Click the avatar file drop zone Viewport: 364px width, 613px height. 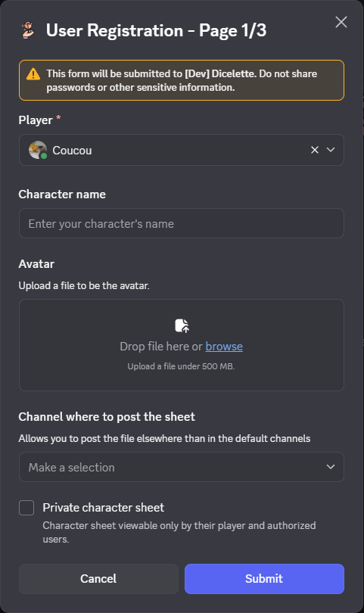182,345
